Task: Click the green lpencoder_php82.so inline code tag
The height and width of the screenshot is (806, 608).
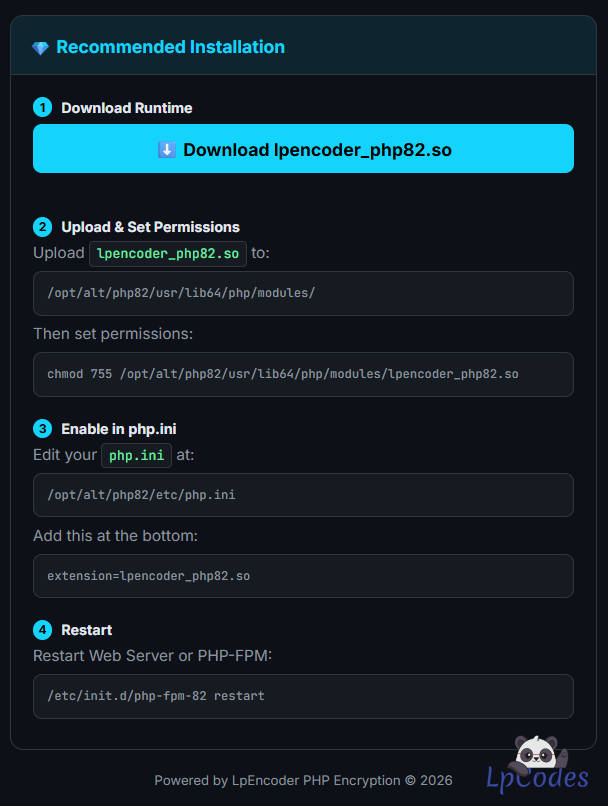Action: 168,254
